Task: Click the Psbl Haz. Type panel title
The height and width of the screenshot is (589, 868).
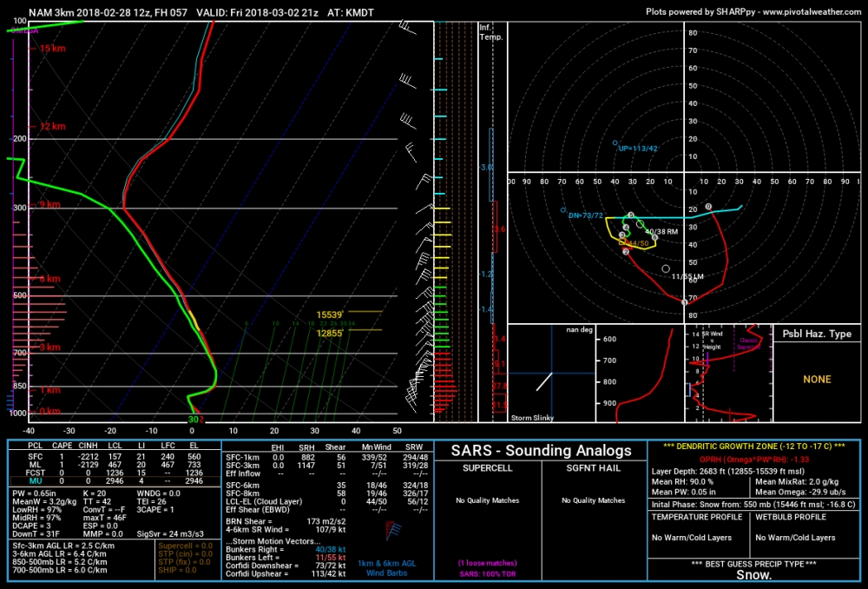Action: tap(817, 334)
